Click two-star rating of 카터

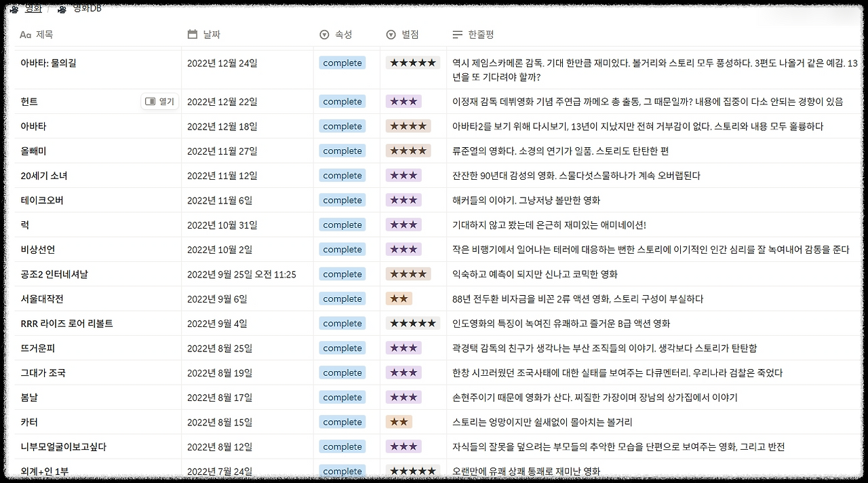pos(399,423)
